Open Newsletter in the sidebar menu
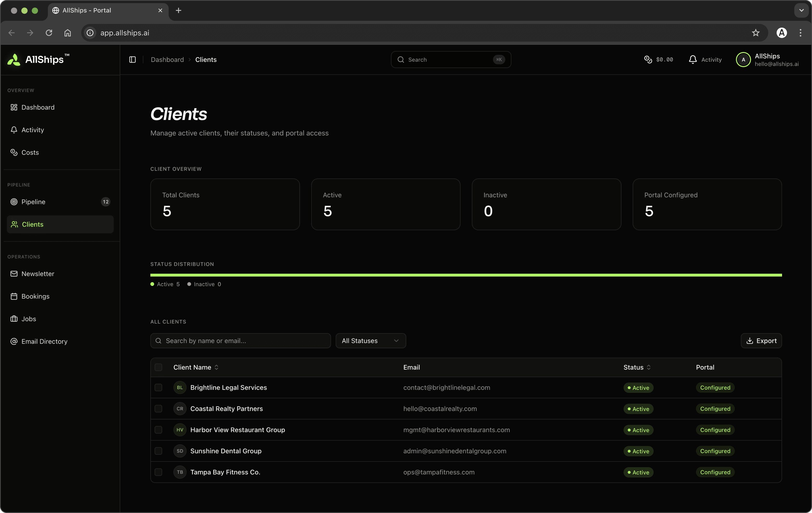The image size is (812, 513). 38,274
